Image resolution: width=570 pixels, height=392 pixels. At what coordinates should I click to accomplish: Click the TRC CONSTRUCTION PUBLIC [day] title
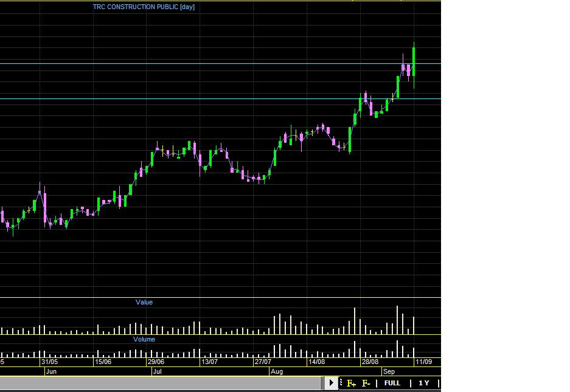click(x=144, y=7)
